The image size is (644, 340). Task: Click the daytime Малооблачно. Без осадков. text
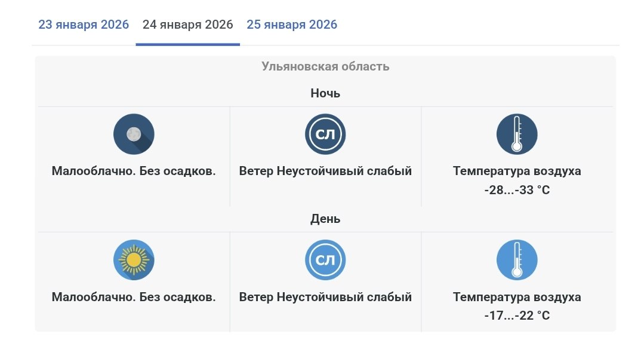tap(134, 296)
